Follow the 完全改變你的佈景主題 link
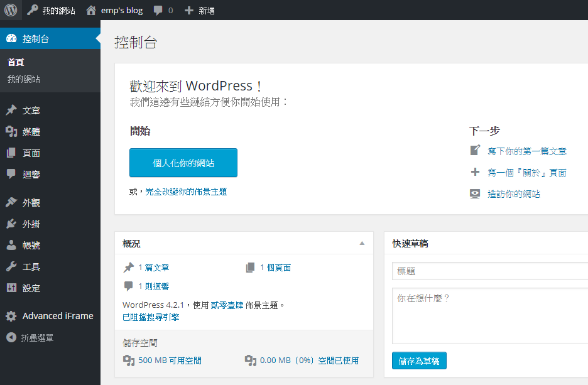The width and height of the screenshot is (588, 385). 186,192
